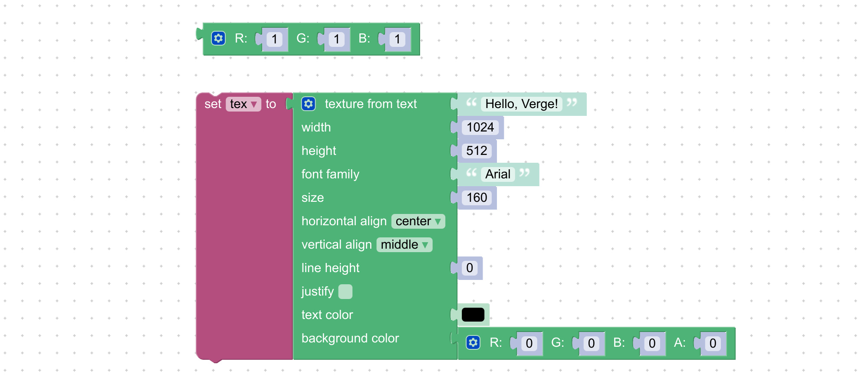This screenshot has height=378, width=868.
Task: Open gear settings on texture from text block
Action: pos(309,104)
